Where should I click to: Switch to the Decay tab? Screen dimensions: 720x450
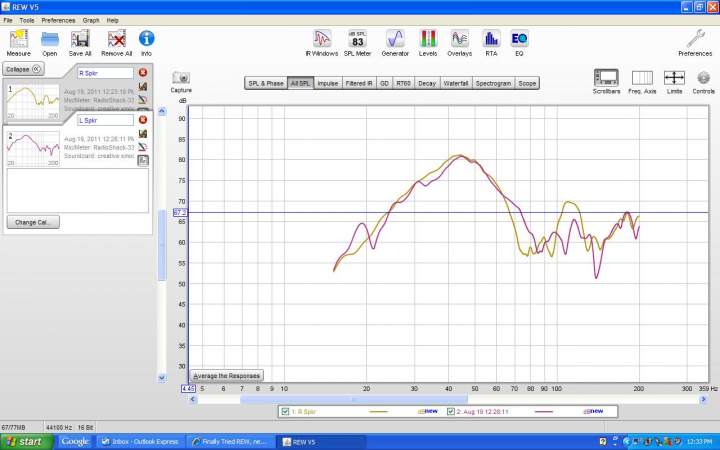(427, 84)
